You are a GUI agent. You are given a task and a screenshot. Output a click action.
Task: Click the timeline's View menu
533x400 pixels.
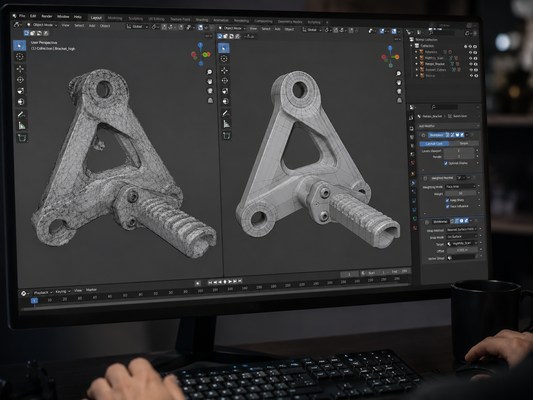(x=78, y=291)
